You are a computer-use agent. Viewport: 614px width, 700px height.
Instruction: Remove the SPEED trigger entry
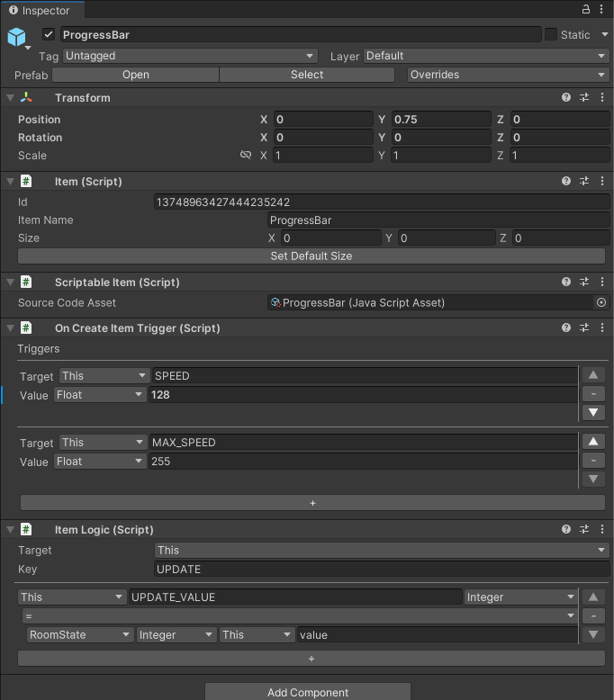(593, 394)
